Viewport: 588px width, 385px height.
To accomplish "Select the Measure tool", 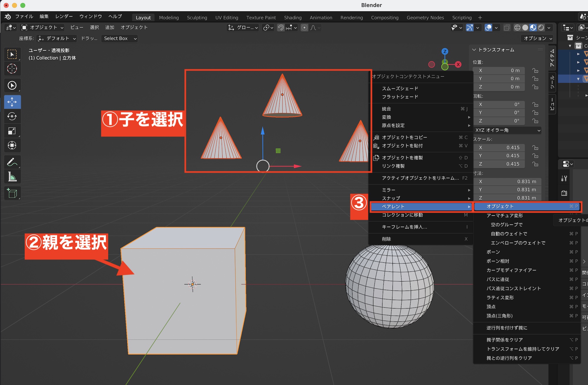I will [x=12, y=177].
